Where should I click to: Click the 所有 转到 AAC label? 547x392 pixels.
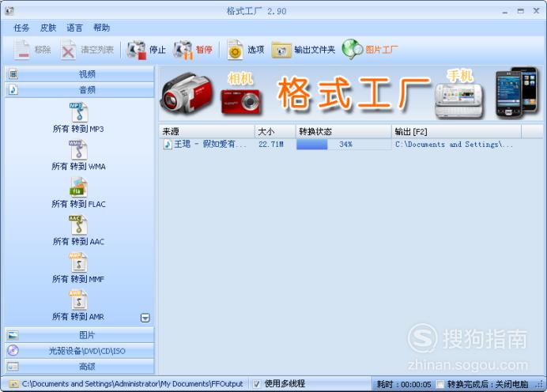(x=78, y=242)
